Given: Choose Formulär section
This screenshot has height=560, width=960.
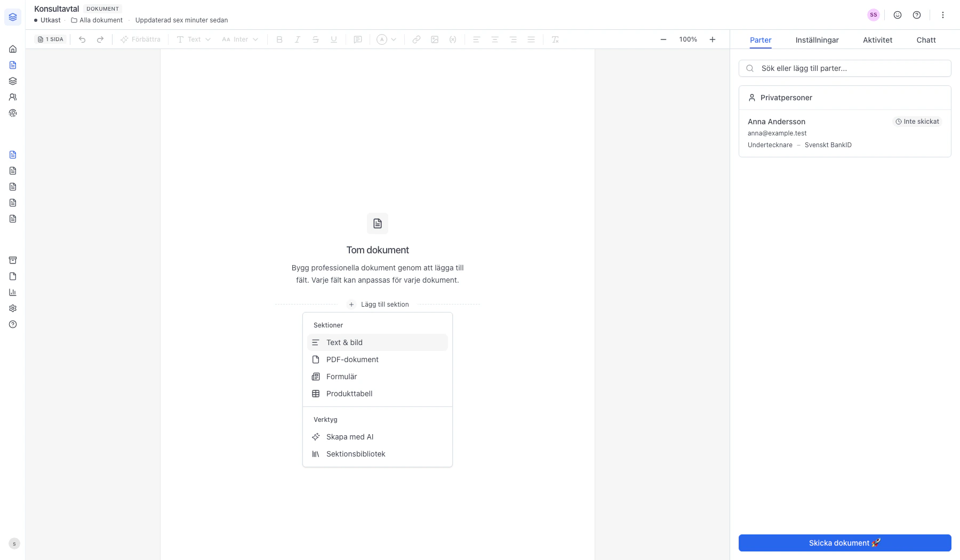Looking at the screenshot, I should 378,377.
